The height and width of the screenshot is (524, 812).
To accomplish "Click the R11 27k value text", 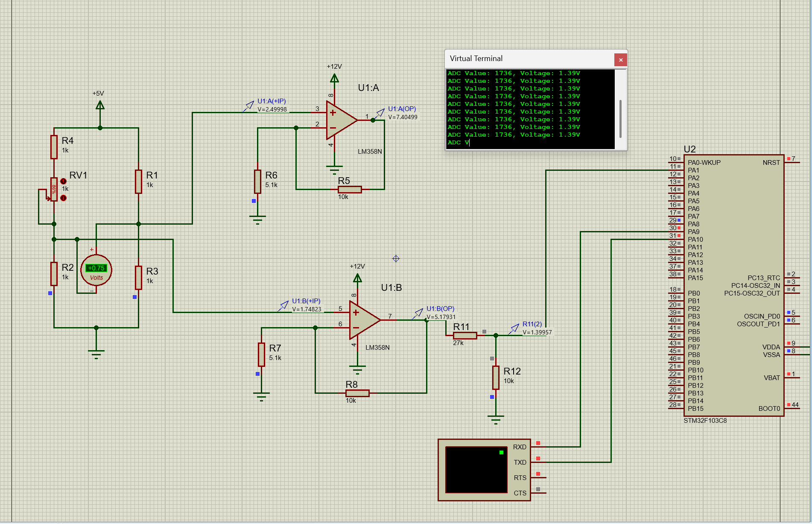I will pos(458,343).
